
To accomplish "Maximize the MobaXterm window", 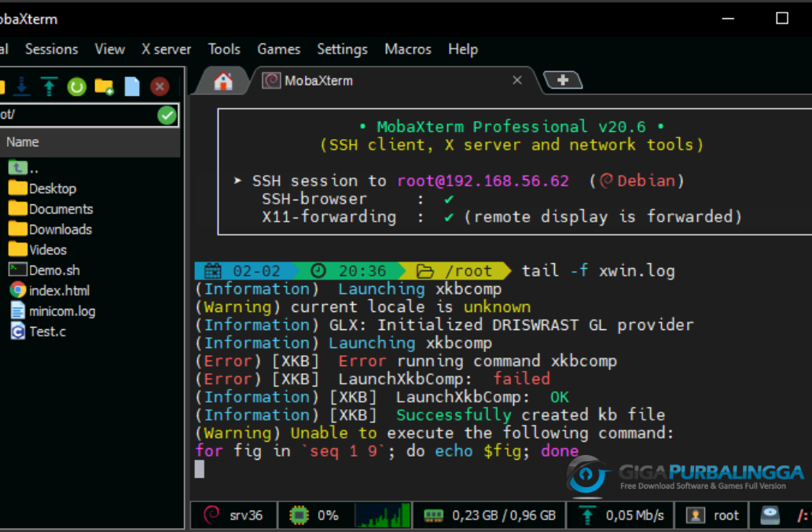I will pos(782,19).
